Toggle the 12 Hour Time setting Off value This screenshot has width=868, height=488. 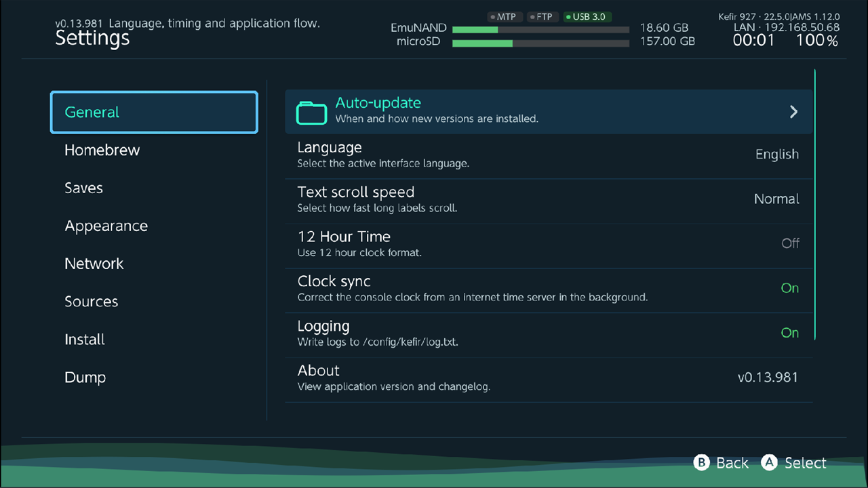[x=790, y=243]
